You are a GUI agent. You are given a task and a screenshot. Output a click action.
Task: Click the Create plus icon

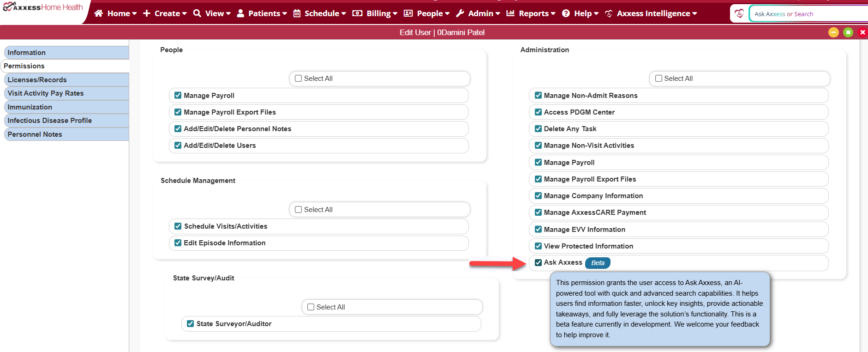(147, 13)
